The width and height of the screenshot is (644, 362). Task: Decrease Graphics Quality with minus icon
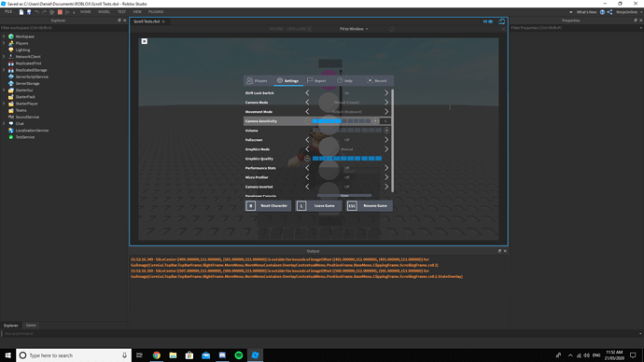(307, 159)
